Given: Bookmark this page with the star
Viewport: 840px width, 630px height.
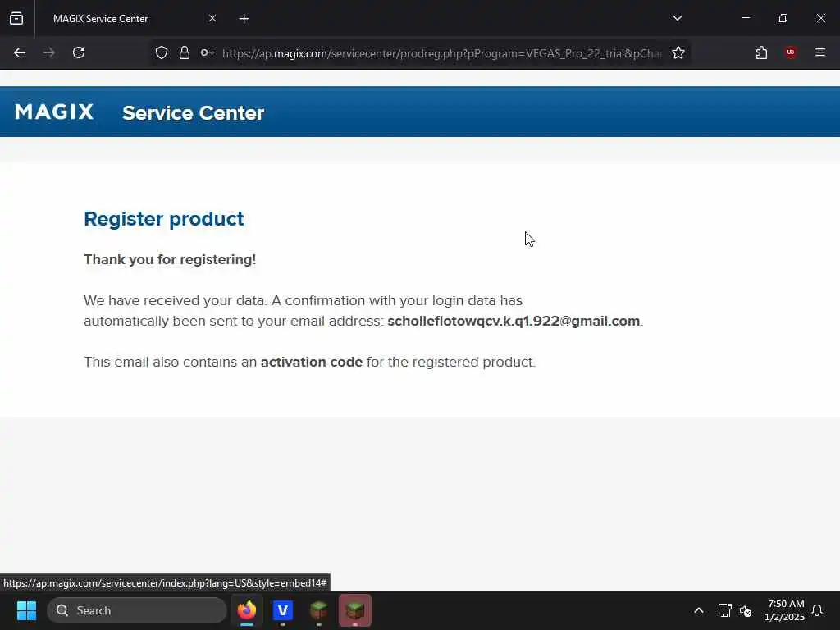Looking at the screenshot, I should click(678, 52).
